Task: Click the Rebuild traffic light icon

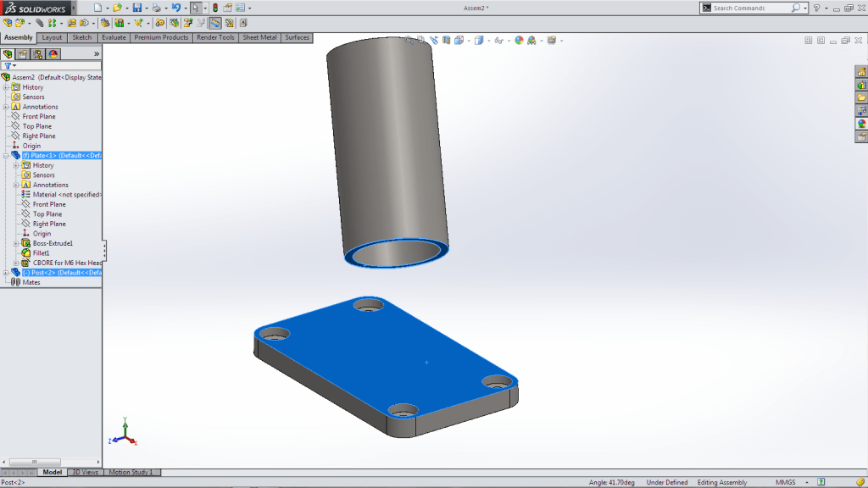Action: pos(214,8)
